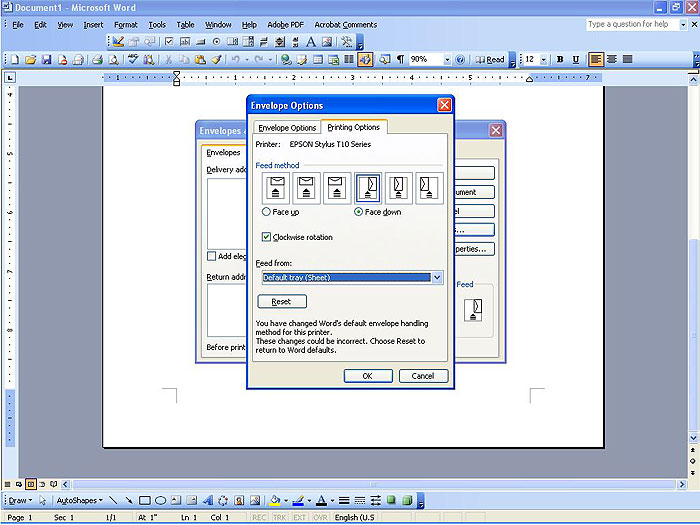Click the Type a question for help field
700x525 pixels.
(632, 25)
